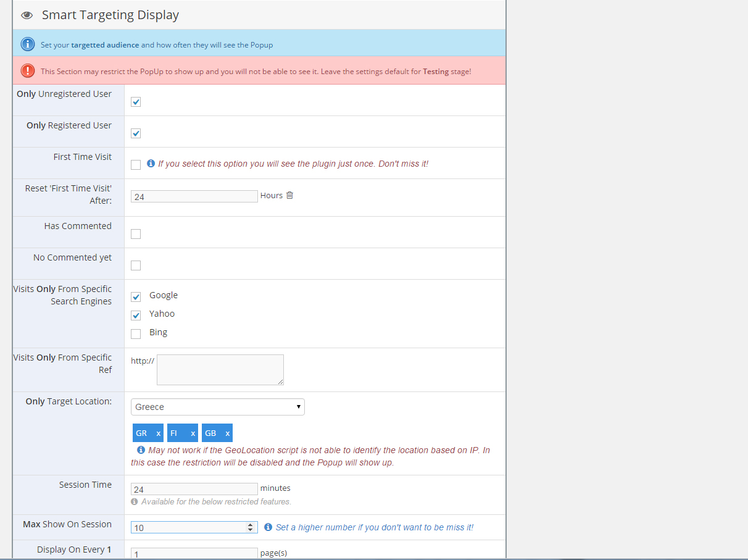
Task: Remove the GR location tag
Action: (158, 433)
